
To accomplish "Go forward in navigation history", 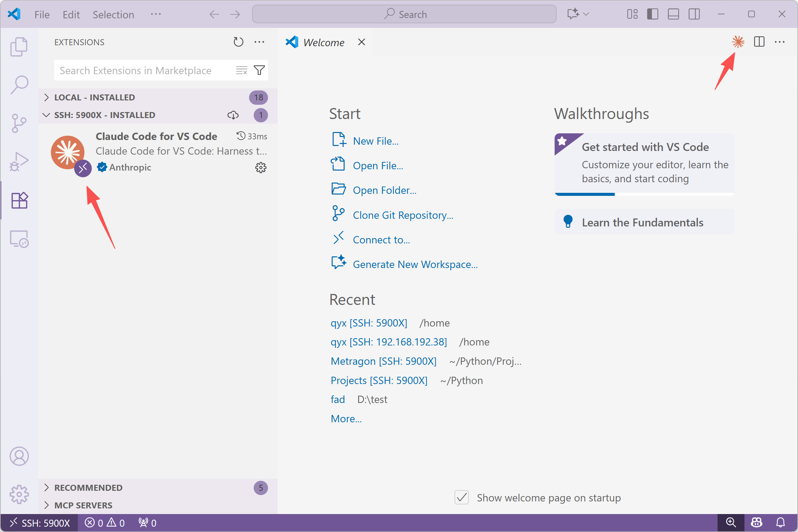I will pos(235,14).
